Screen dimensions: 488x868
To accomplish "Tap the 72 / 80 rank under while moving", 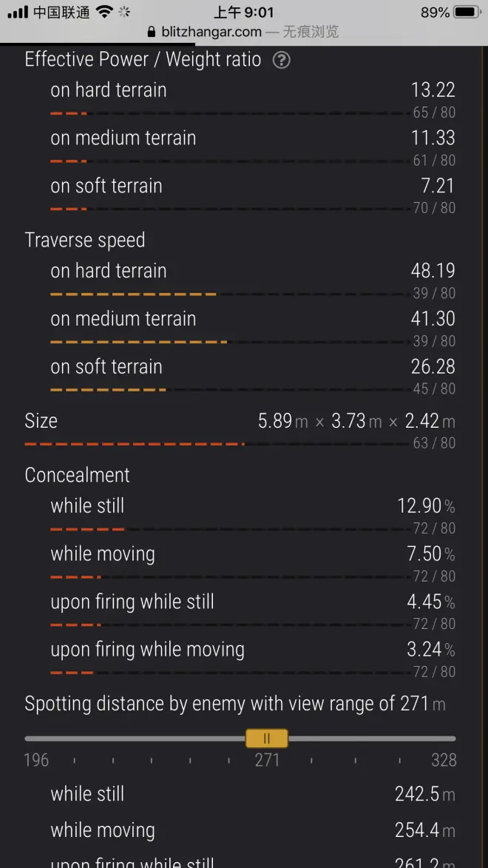I will point(434,576).
